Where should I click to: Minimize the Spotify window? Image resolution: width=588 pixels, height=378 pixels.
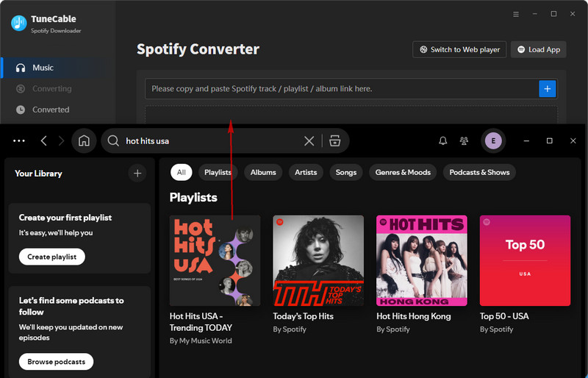[526, 140]
